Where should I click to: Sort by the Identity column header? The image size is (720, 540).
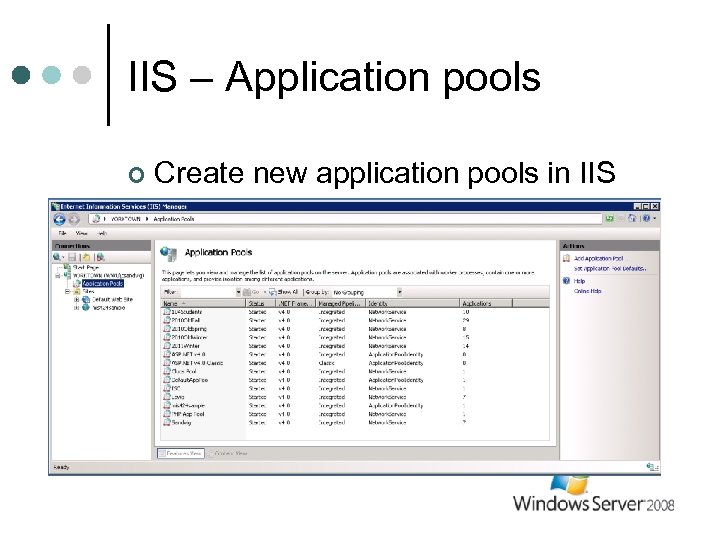412,304
